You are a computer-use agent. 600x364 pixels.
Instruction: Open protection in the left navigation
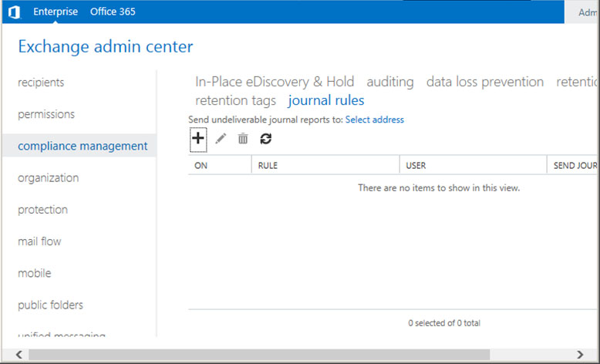(43, 209)
